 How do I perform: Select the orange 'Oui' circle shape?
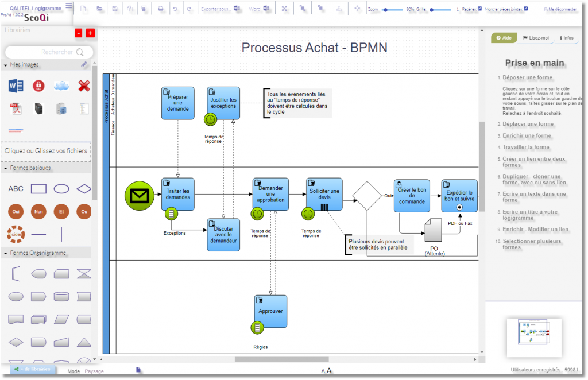point(16,211)
